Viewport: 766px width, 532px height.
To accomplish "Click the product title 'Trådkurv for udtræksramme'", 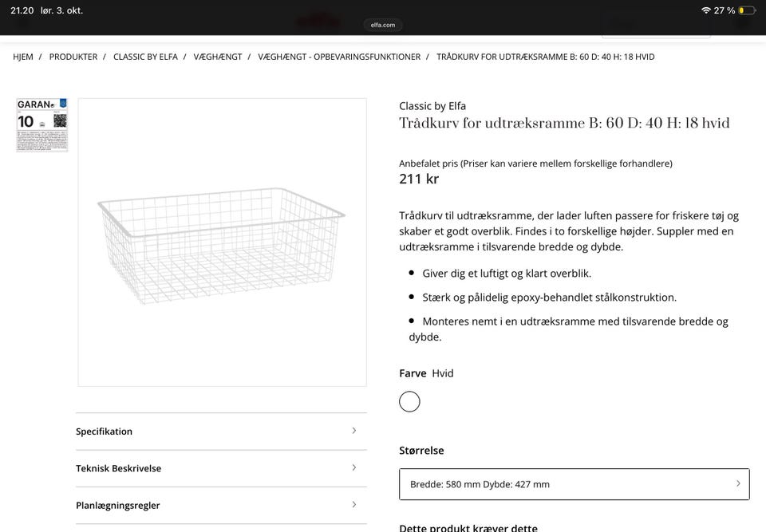I will point(564,123).
